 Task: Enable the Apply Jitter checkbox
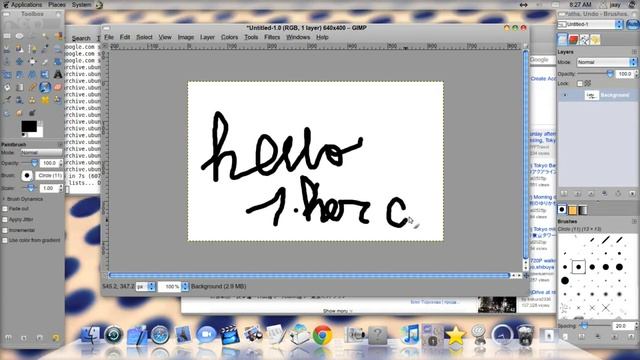(5, 220)
